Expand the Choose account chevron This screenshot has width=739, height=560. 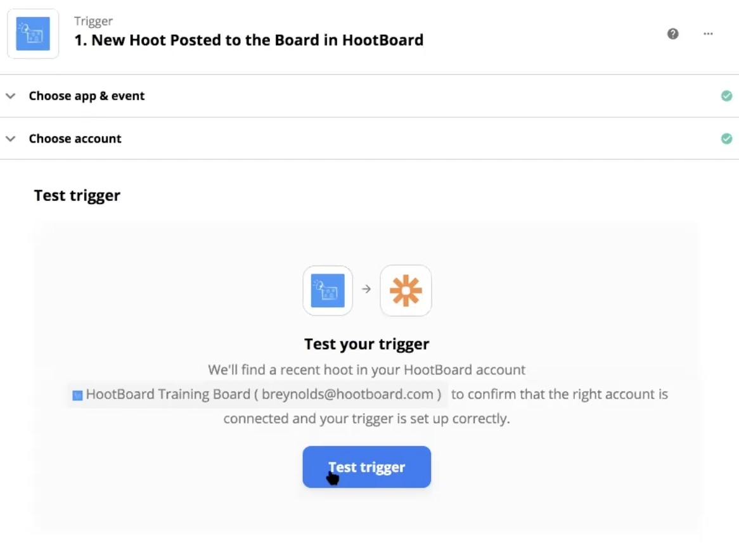(11, 139)
